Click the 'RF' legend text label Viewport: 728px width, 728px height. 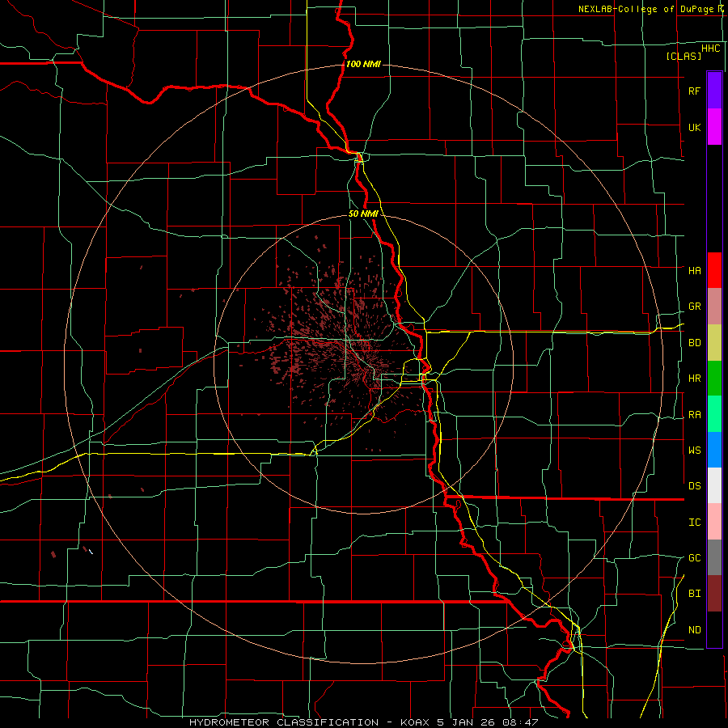[x=694, y=91]
